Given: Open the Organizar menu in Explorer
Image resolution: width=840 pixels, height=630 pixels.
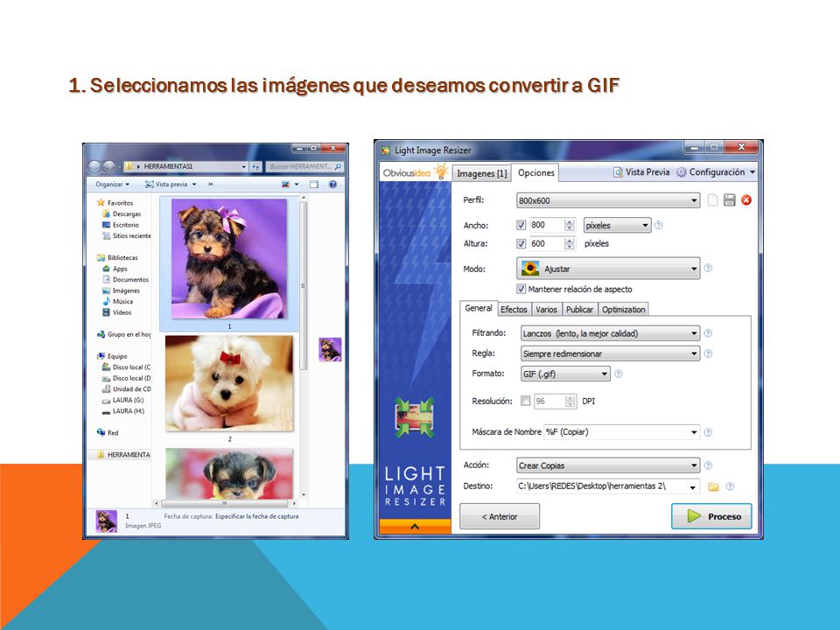Looking at the screenshot, I should pyautogui.click(x=113, y=185).
